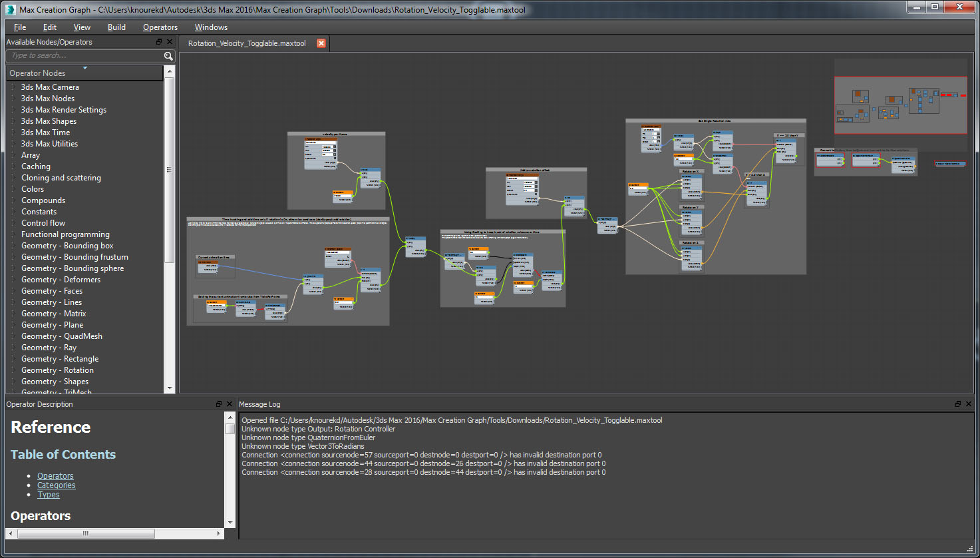The height and width of the screenshot is (558, 980).
Task: Close the Message Log panel with its X icon
Action: tap(969, 404)
